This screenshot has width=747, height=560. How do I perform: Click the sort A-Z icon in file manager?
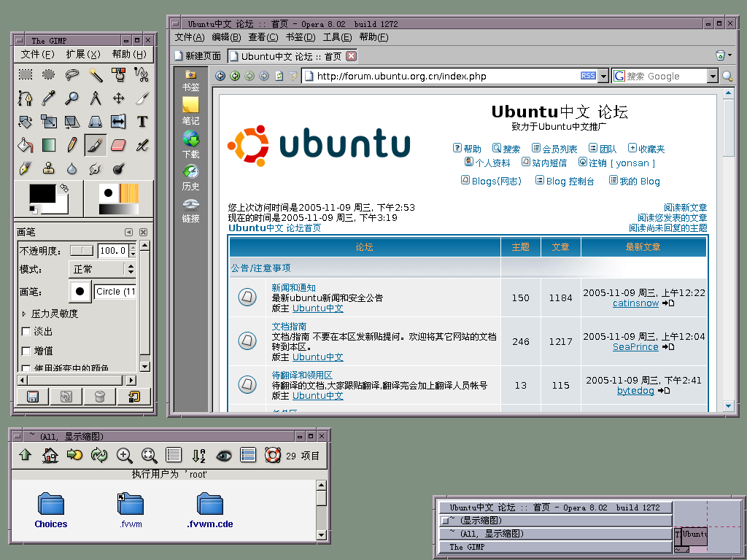(x=198, y=456)
